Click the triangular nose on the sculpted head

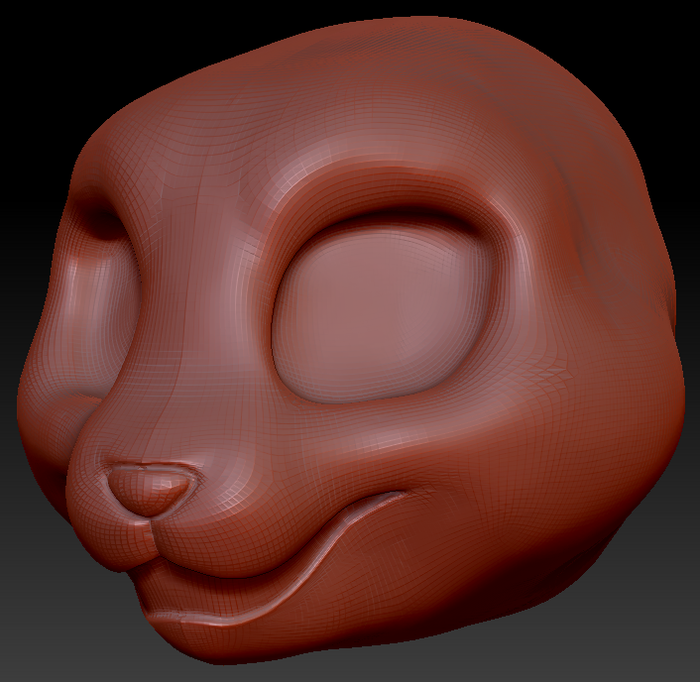151,489
